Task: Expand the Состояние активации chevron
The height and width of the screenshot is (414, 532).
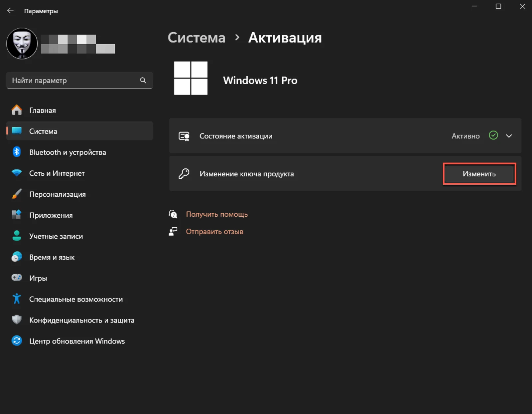Action: tap(509, 136)
